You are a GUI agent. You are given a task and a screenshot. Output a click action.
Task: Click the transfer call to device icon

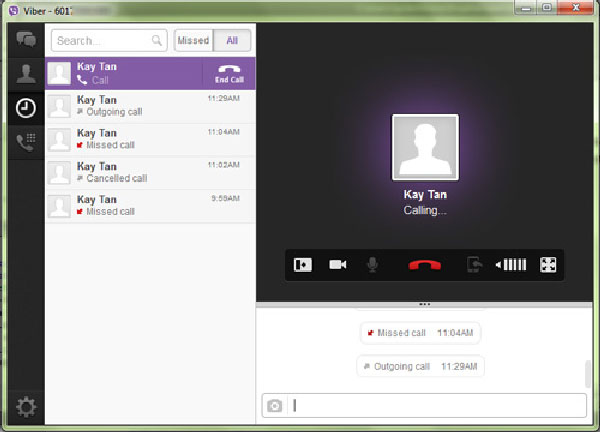tap(474, 265)
